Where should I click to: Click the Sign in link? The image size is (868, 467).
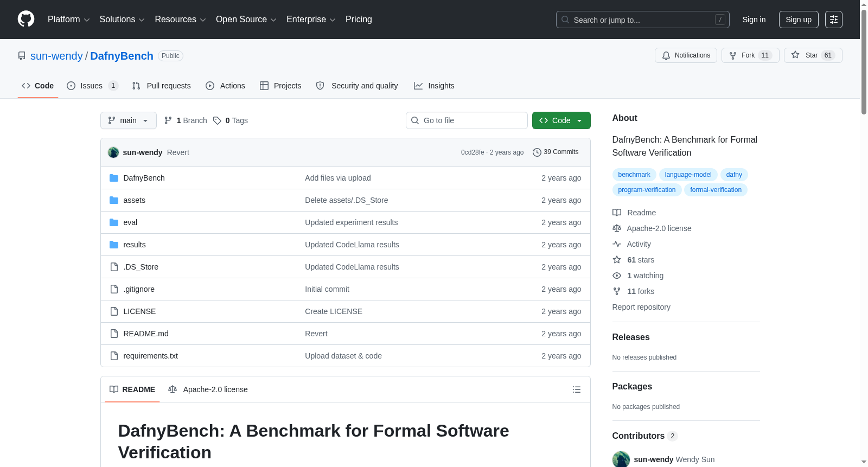point(754,20)
